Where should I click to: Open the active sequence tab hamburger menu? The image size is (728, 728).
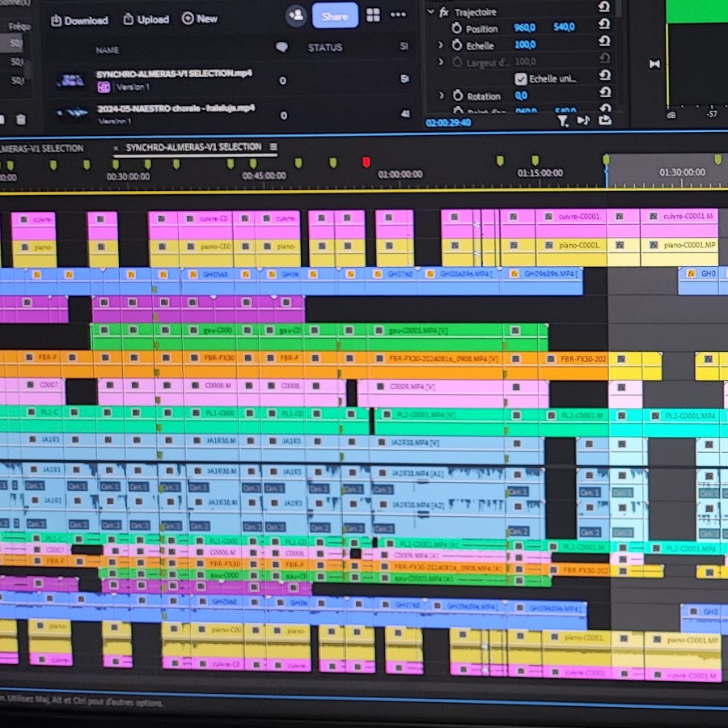point(273,147)
